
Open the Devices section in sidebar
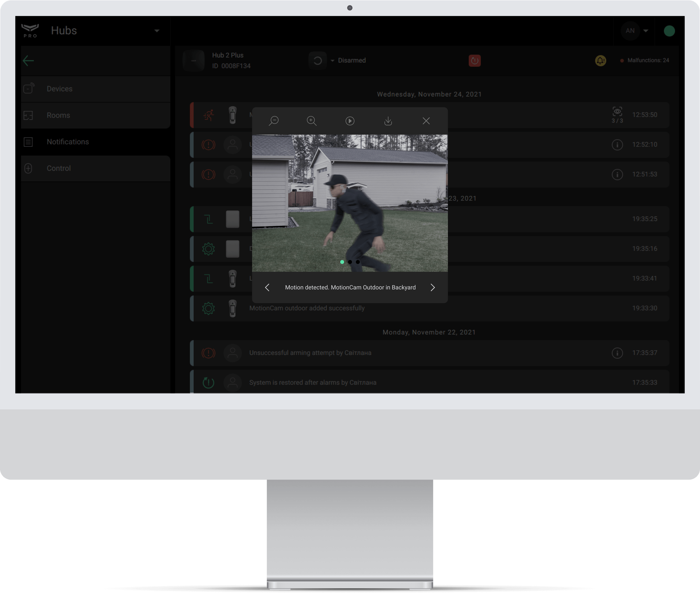[x=59, y=88]
